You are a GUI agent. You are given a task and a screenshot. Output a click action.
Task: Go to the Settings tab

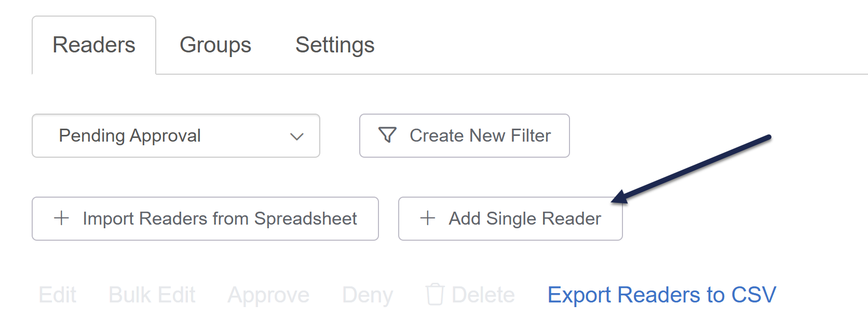click(335, 45)
